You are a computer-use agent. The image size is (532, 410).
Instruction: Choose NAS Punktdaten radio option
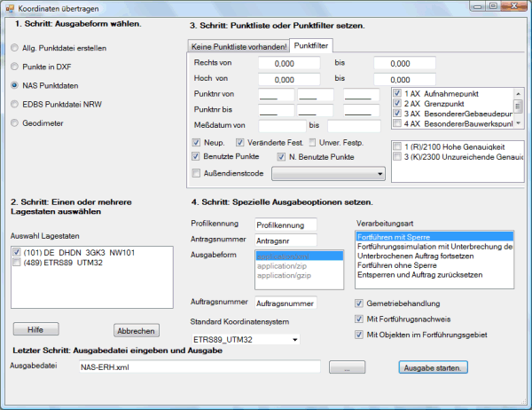tap(14, 85)
